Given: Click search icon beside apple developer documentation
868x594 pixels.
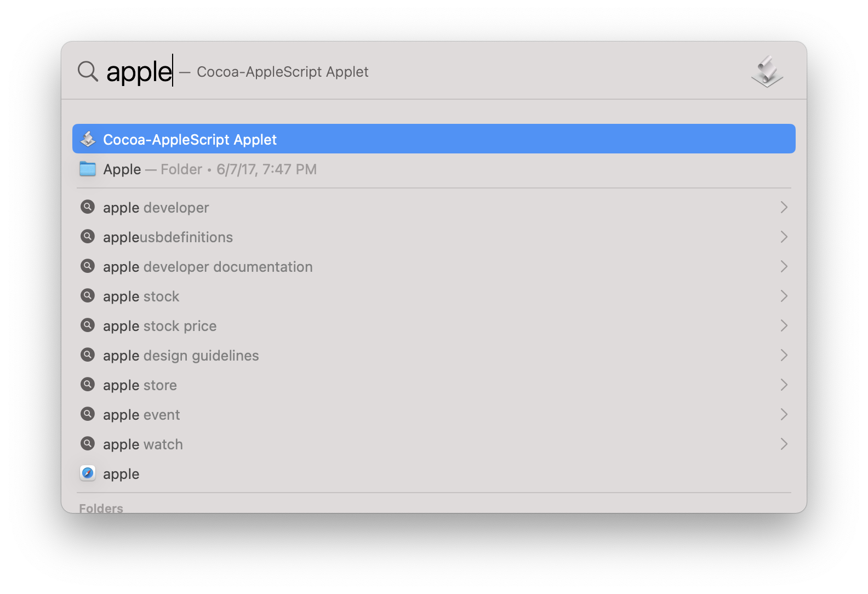Looking at the screenshot, I should [88, 266].
